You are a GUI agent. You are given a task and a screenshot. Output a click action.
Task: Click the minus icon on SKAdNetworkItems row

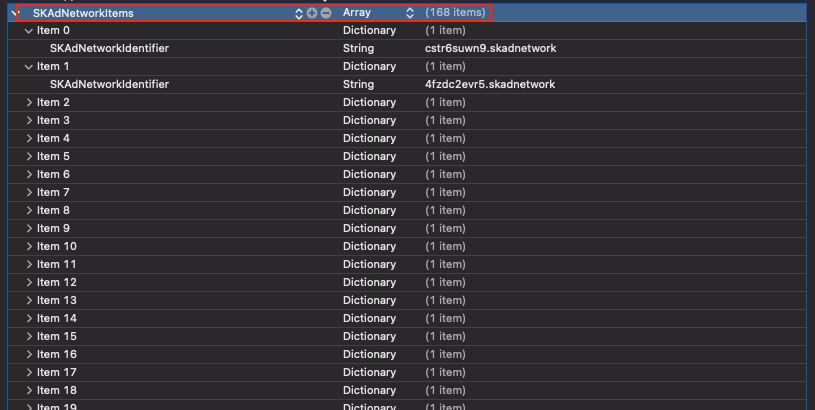[x=325, y=13]
